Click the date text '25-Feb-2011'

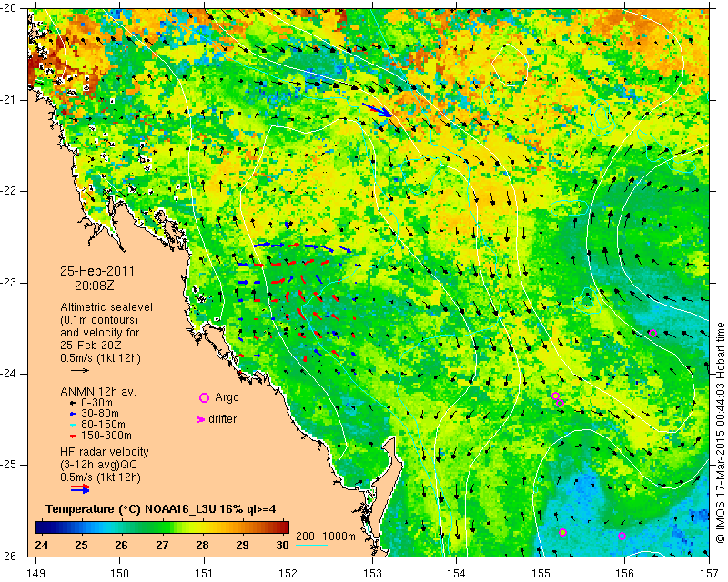coord(97,272)
